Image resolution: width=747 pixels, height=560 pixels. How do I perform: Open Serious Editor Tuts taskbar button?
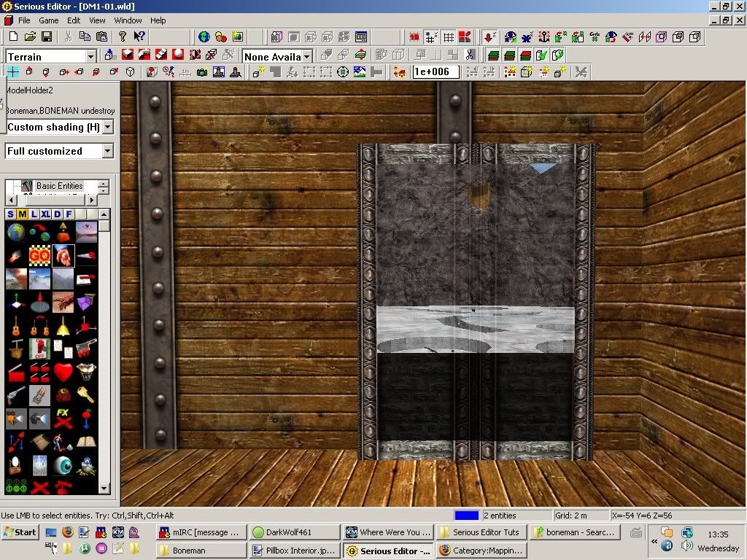481,532
